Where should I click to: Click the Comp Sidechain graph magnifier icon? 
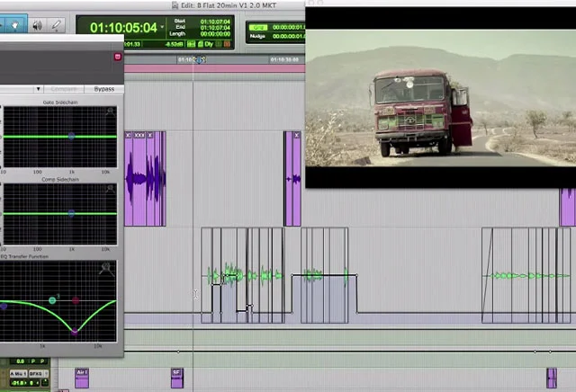pos(110,189)
